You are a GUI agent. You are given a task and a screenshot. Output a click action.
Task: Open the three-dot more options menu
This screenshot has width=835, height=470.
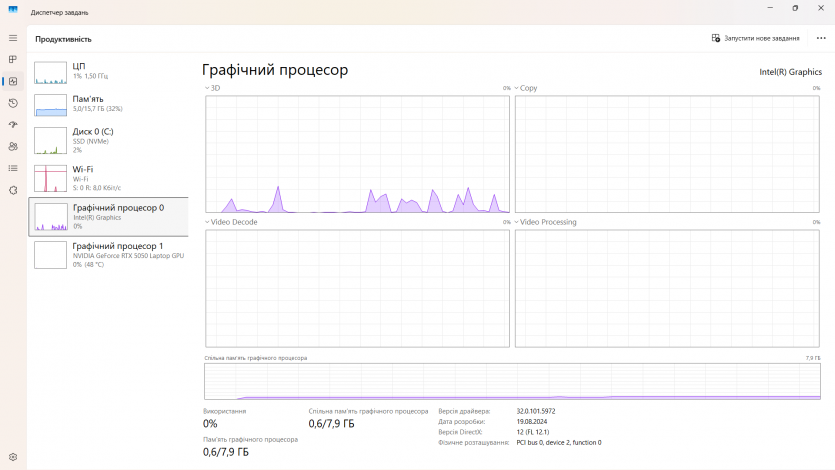click(821, 38)
